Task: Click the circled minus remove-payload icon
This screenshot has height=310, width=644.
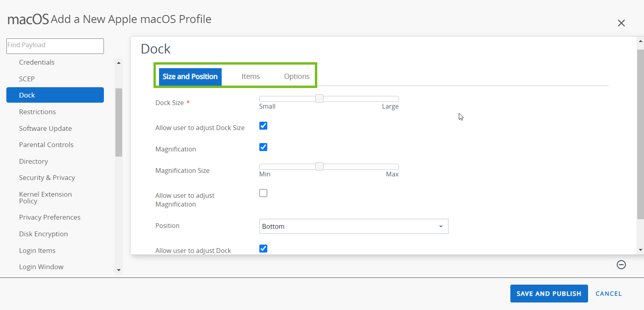Action: pyautogui.click(x=621, y=264)
